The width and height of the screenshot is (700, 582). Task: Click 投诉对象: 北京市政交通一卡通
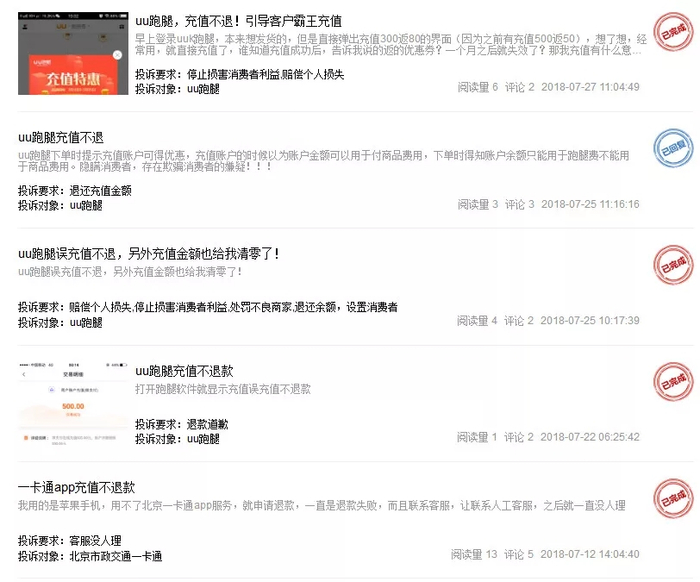[90, 557]
